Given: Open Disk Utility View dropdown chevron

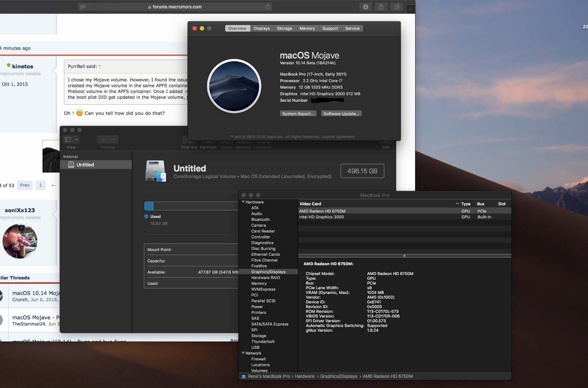Looking at the screenshot, I should pyautogui.click(x=76, y=140).
